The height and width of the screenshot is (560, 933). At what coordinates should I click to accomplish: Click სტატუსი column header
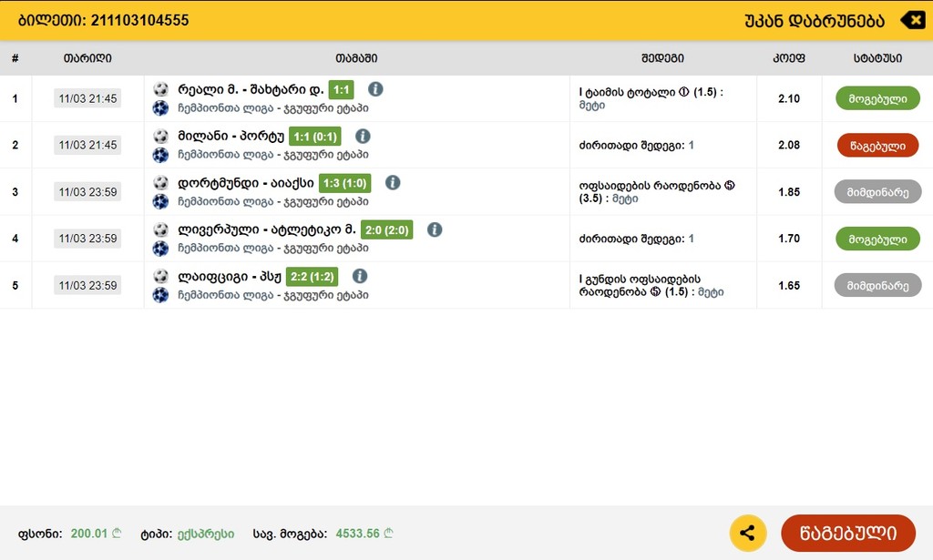pyautogui.click(x=877, y=58)
